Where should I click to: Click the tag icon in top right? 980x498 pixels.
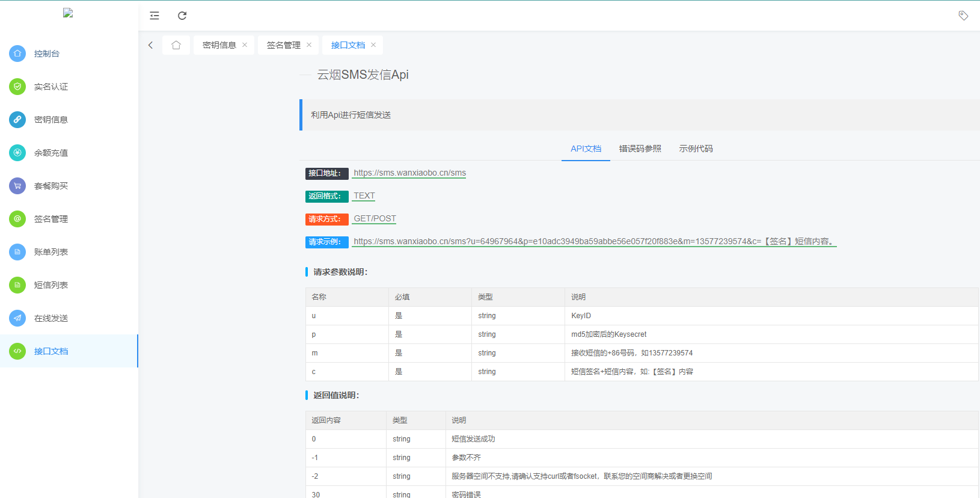point(963,16)
